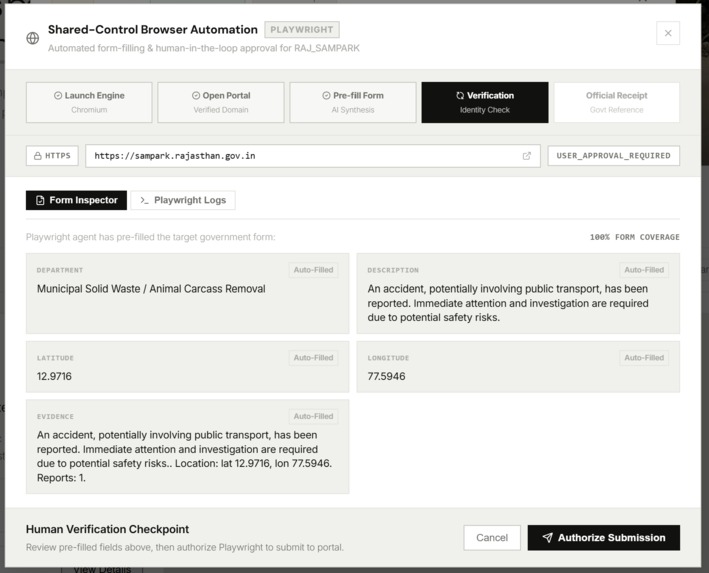The width and height of the screenshot is (709, 573).
Task: Select the Verification Identity Check step
Action: (x=485, y=102)
